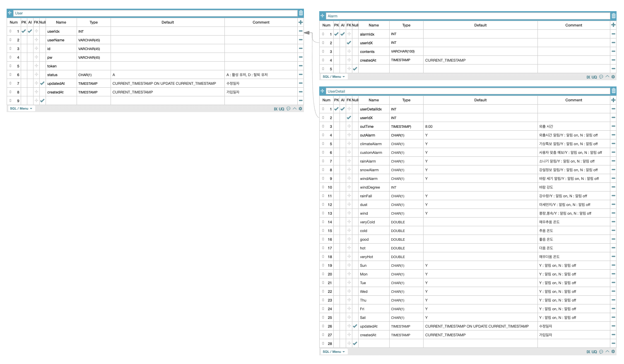Click the drag handle icon on the UserDetail header
624x364 pixels.
coord(323,91)
